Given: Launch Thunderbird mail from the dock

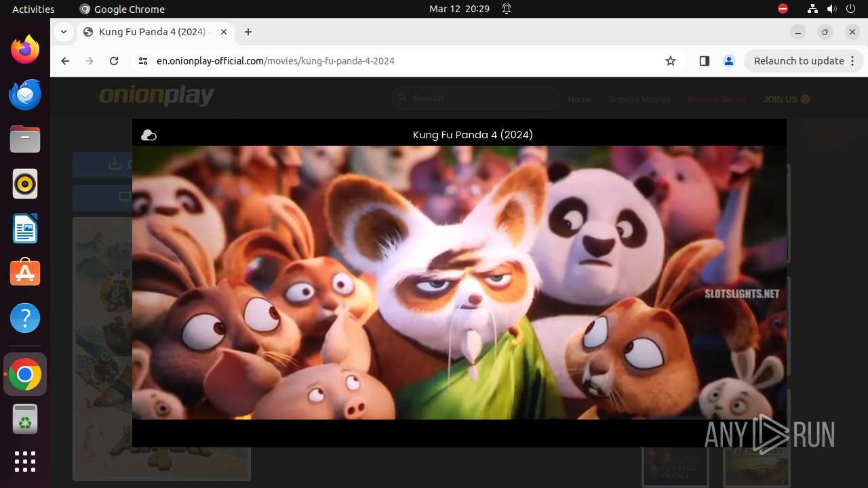Looking at the screenshot, I should coord(25,94).
